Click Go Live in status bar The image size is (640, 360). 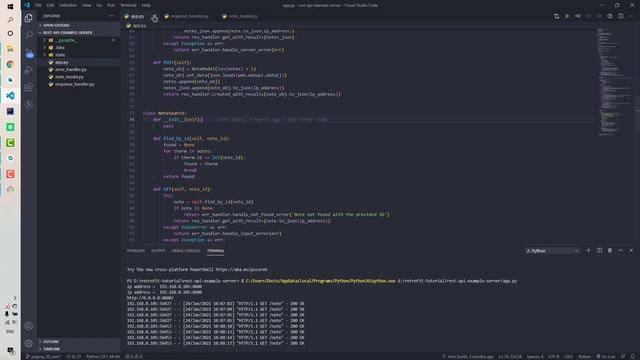606,357
